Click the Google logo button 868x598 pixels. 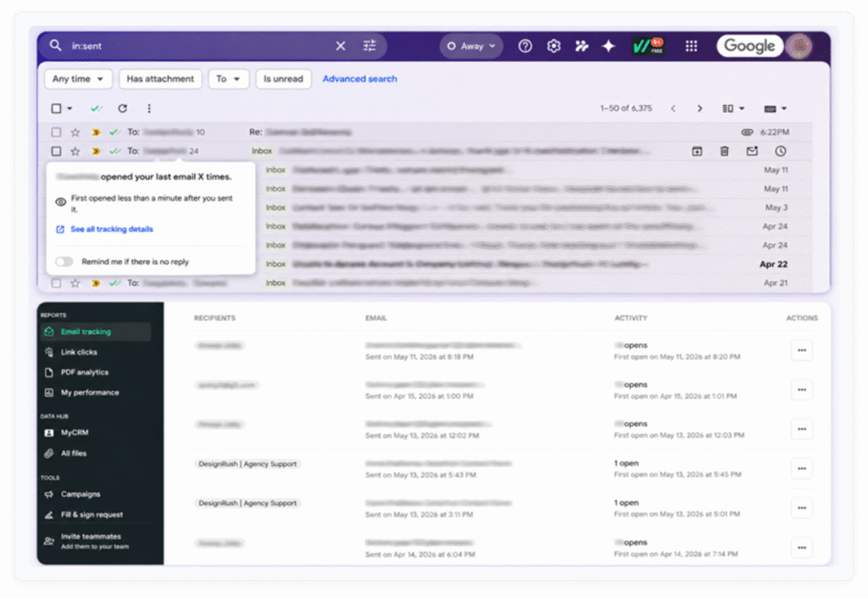[749, 46]
